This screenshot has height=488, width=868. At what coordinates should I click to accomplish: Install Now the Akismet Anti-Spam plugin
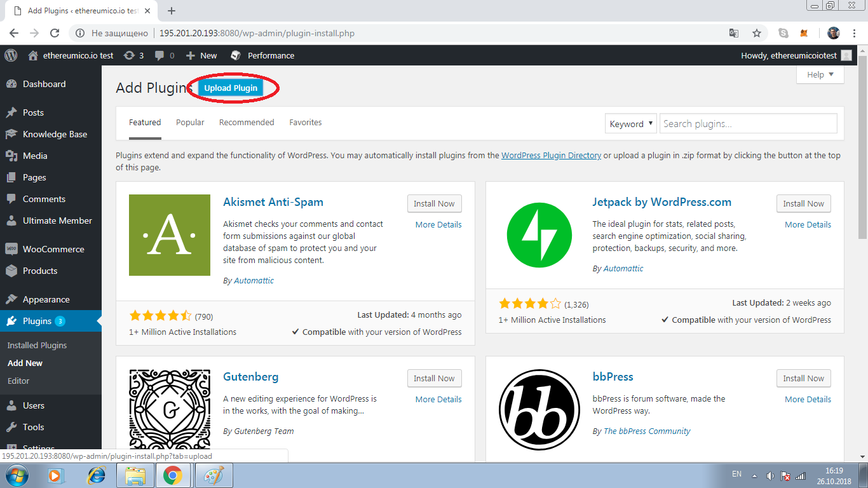(435, 203)
